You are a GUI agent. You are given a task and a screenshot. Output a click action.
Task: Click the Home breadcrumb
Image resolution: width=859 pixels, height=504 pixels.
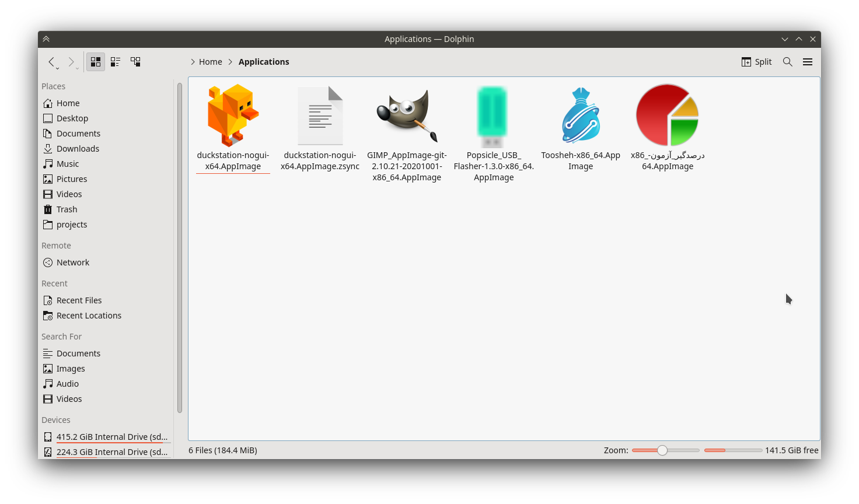point(211,62)
